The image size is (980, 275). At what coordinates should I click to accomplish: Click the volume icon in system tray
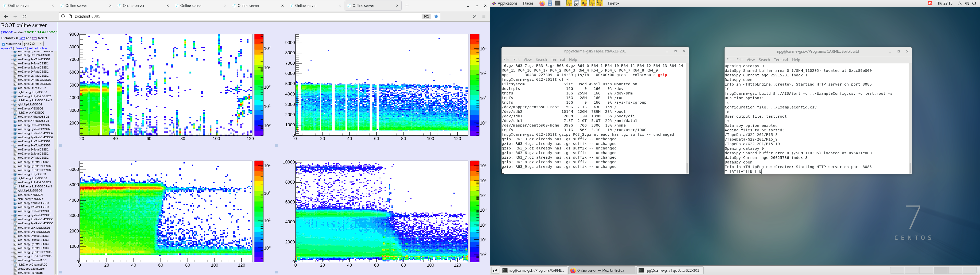click(967, 3)
